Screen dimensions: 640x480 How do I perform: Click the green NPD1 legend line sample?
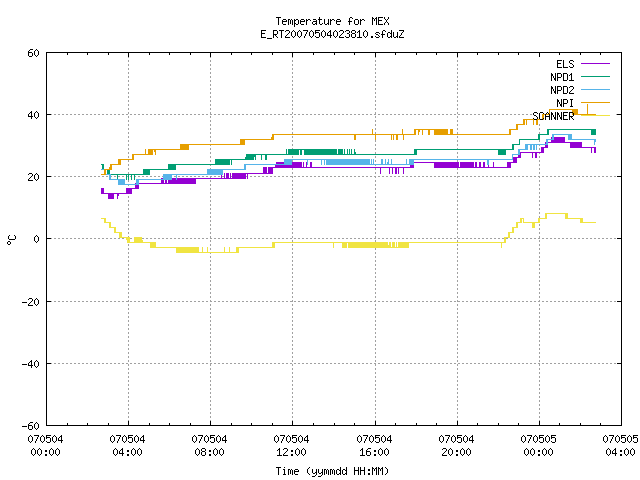[595, 76]
